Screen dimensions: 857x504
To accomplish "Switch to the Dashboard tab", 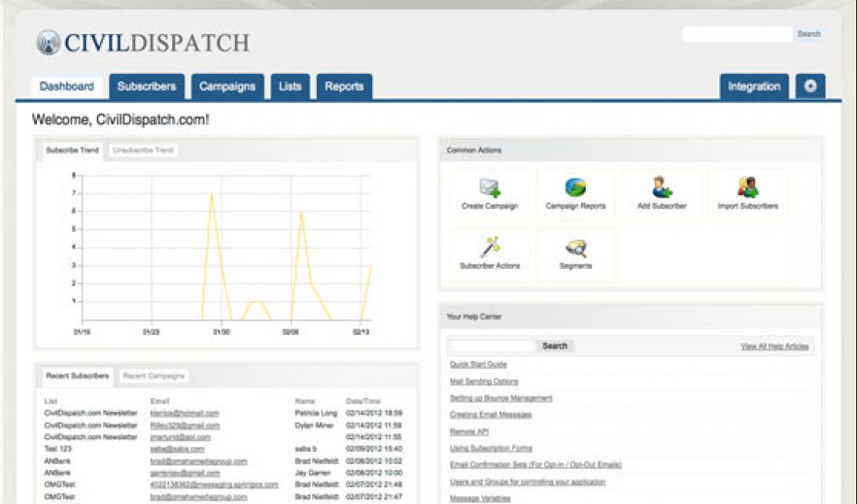I will [67, 86].
